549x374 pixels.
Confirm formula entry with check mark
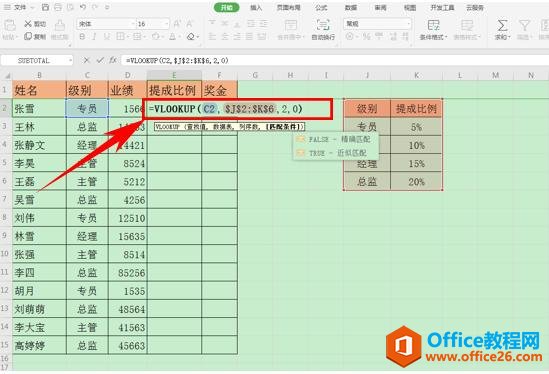click(x=100, y=61)
